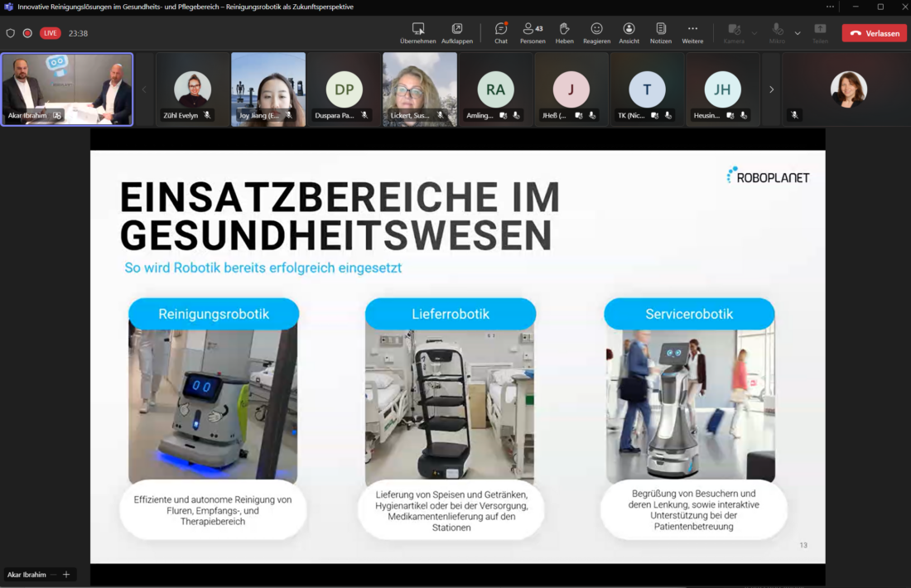
Task: Select Zühl Evelyn's participant tile
Action: coord(192,89)
